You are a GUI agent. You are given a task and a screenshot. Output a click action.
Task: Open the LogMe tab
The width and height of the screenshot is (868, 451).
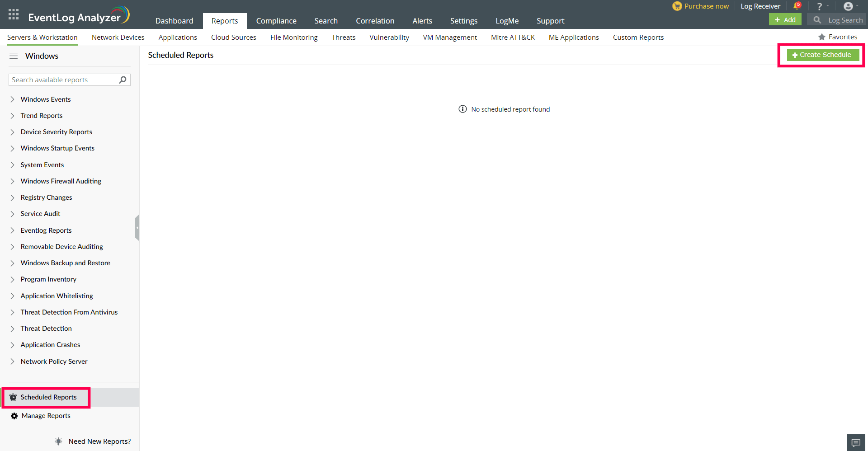pos(507,21)
